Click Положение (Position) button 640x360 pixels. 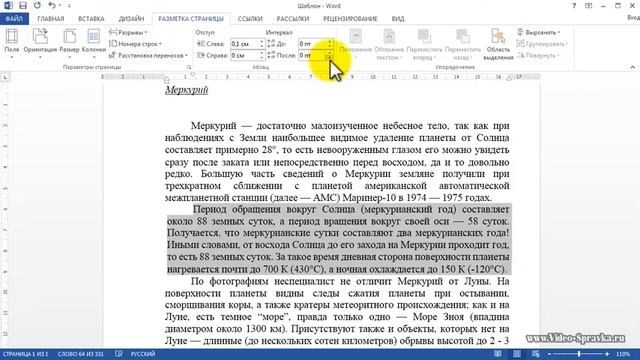[x=356, y=44]
